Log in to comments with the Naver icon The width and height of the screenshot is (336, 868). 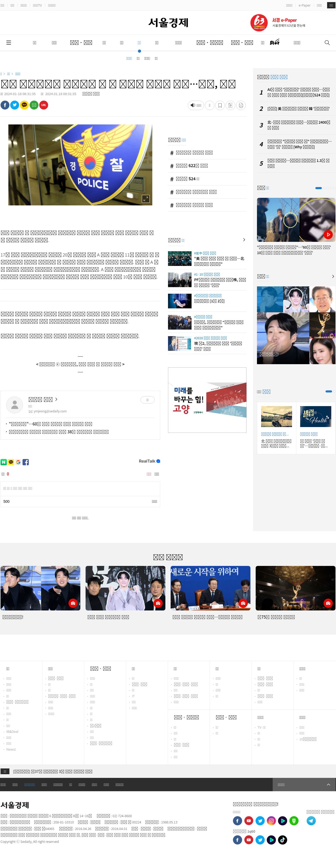point(4,462)
